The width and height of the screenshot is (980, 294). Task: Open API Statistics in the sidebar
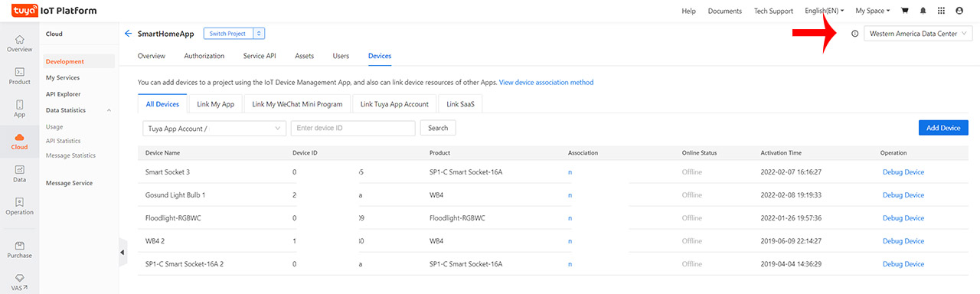63,141
